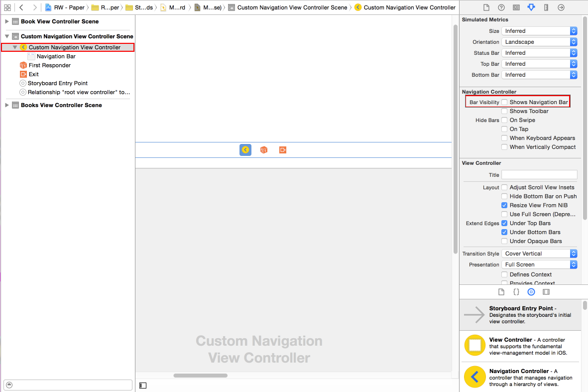Viewport: 588px width, 392px height.
Task: Show the Code Snippet library
Action: pos(516,292)
